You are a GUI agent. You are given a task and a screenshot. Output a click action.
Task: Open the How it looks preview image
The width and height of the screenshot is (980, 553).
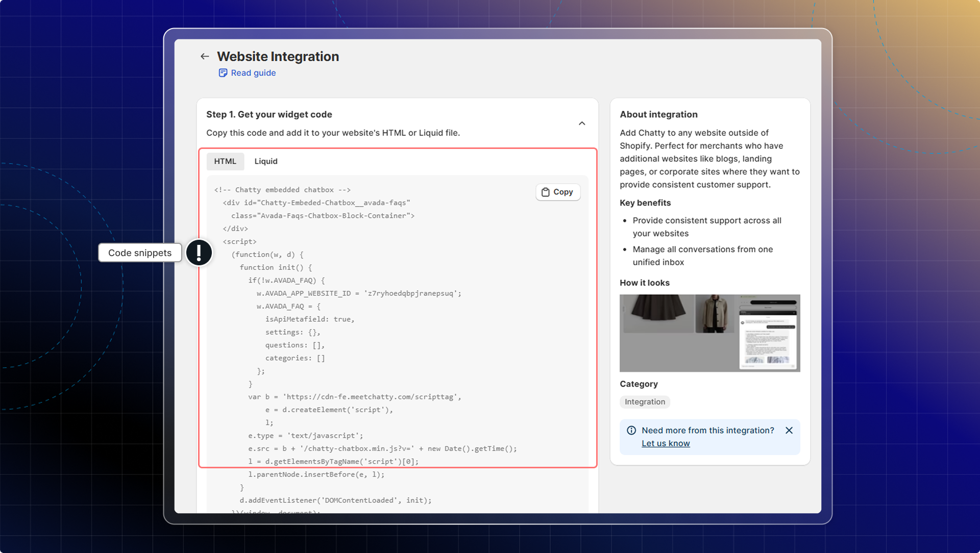709,333
